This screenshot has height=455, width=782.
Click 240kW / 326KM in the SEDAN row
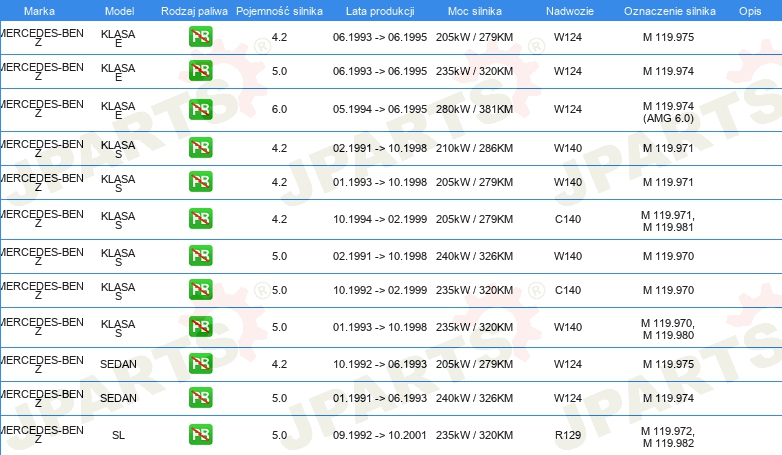pyautogui.click(x=474, y=398)
